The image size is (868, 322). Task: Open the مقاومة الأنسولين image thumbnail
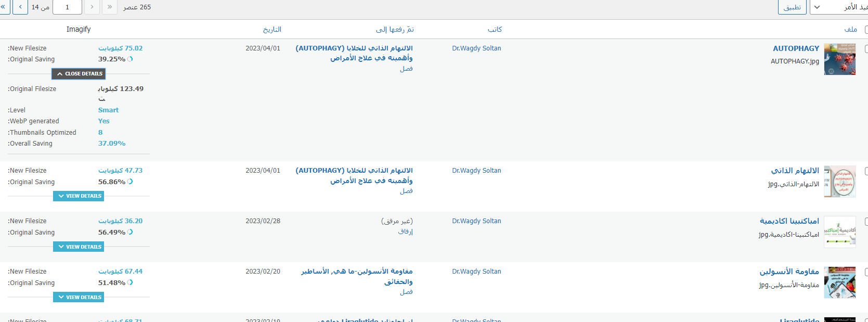[839, 282]
